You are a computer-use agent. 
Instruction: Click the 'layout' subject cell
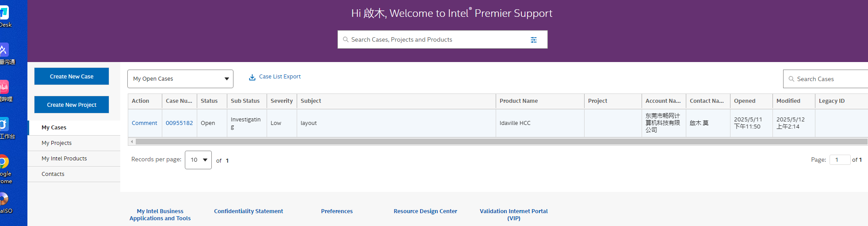click(396, 123)
